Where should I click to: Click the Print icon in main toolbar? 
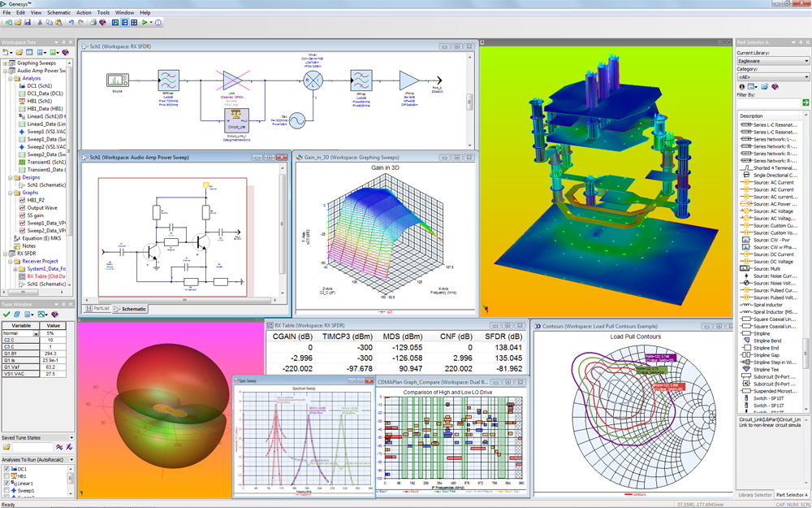[x=93, y=23]
